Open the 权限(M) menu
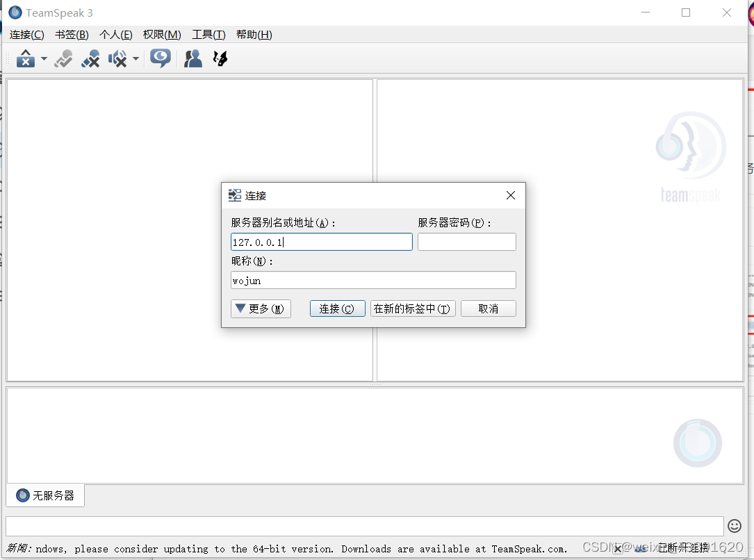The width and height of the screenshot is (754, 560). click(x=162, y=35)
